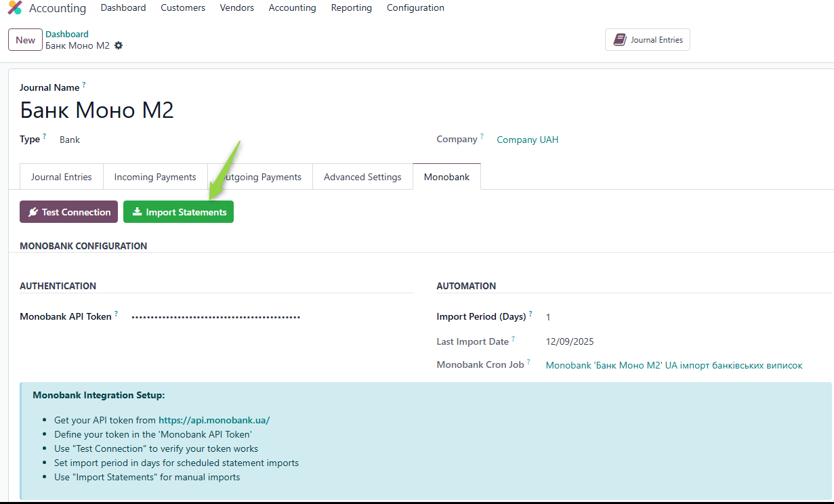Open the Configuration menu
The image size is (834, 504).
[415, 8]
